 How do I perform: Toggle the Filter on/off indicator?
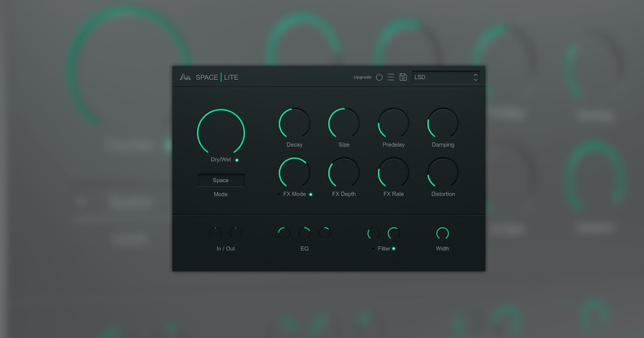[393, 249]
